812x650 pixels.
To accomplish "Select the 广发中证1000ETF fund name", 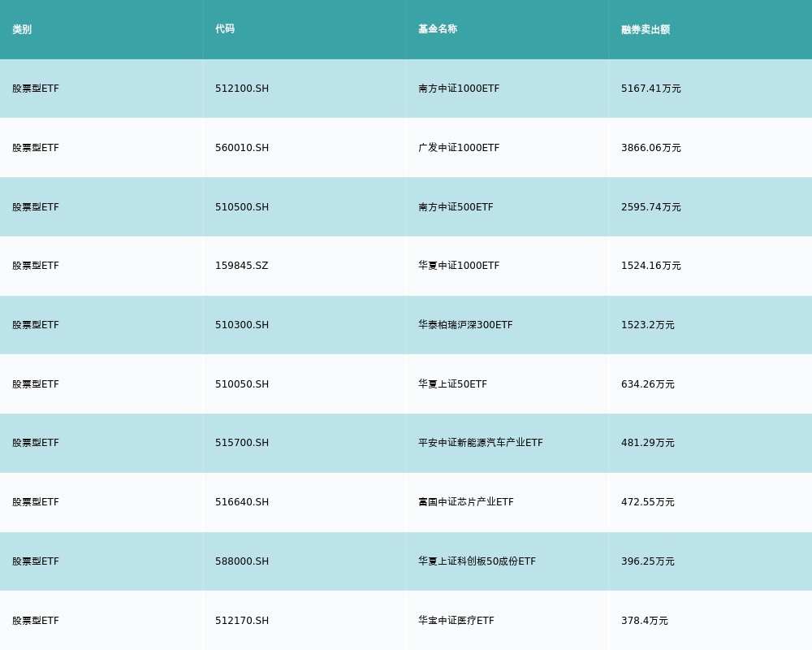I will [x=459, y=148].
